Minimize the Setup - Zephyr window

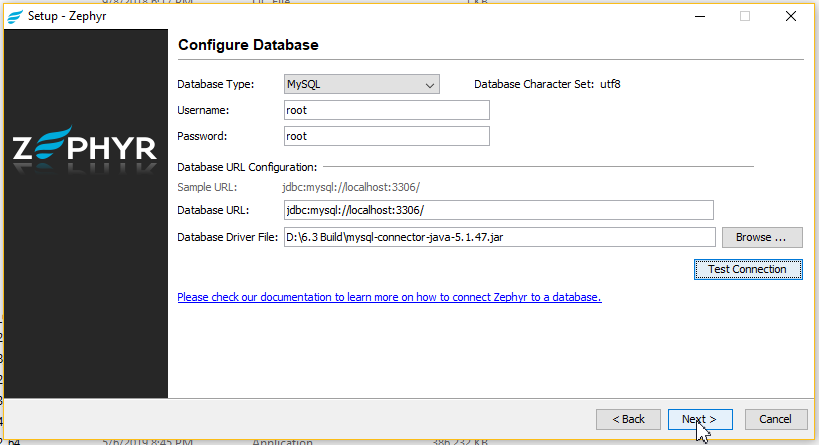coord(699,16)
